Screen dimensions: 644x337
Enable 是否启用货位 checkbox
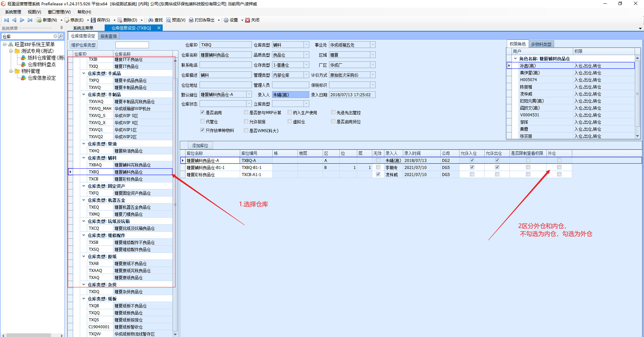[333, 121]
